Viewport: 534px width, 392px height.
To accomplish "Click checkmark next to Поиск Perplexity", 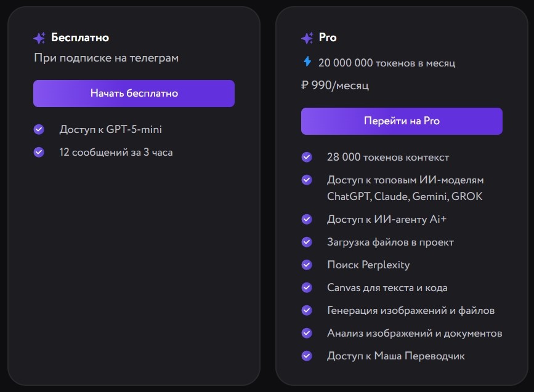I will pyautogui.click(x=307, y=265).
